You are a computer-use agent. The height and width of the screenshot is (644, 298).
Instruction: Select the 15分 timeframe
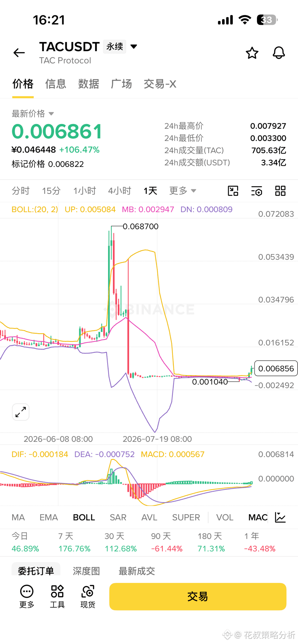point(51,191)
